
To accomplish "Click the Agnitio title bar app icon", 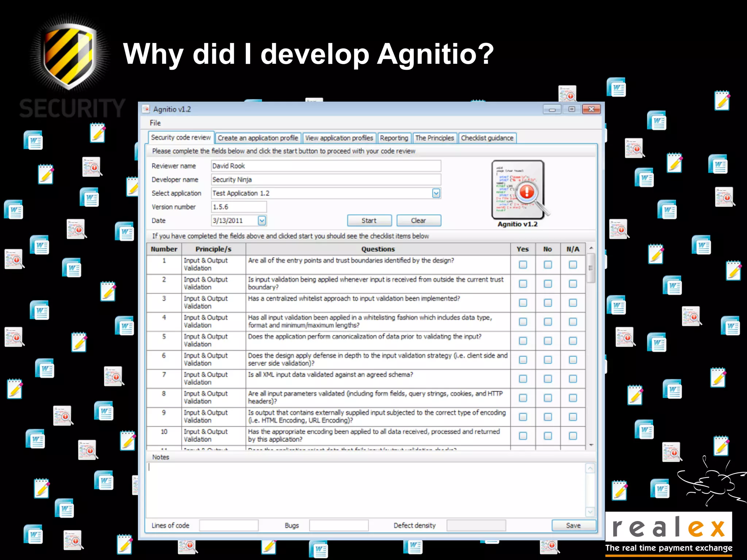I will click(x=146, y=109).
